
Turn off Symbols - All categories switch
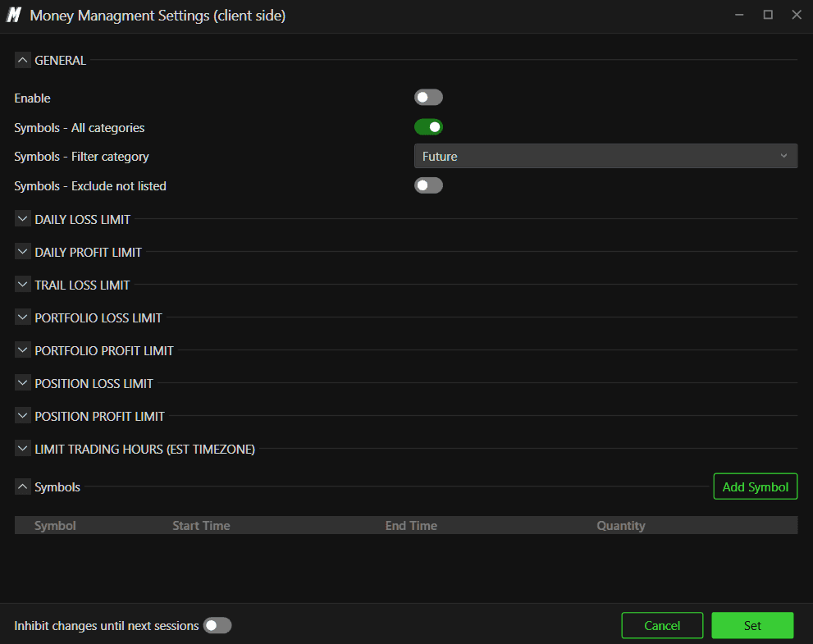tap(428, 127)
